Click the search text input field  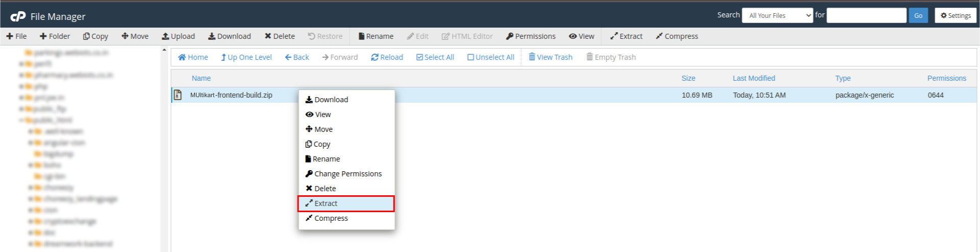[866, 15]
